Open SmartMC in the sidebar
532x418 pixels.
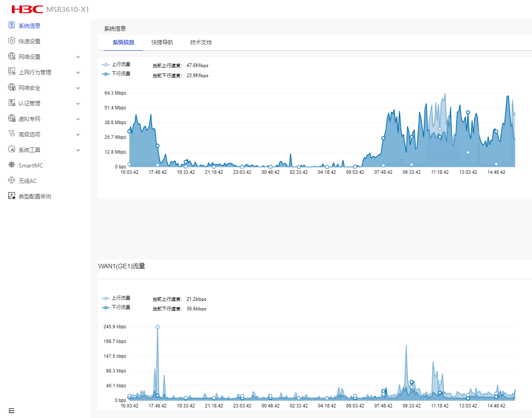coord(31,166)
